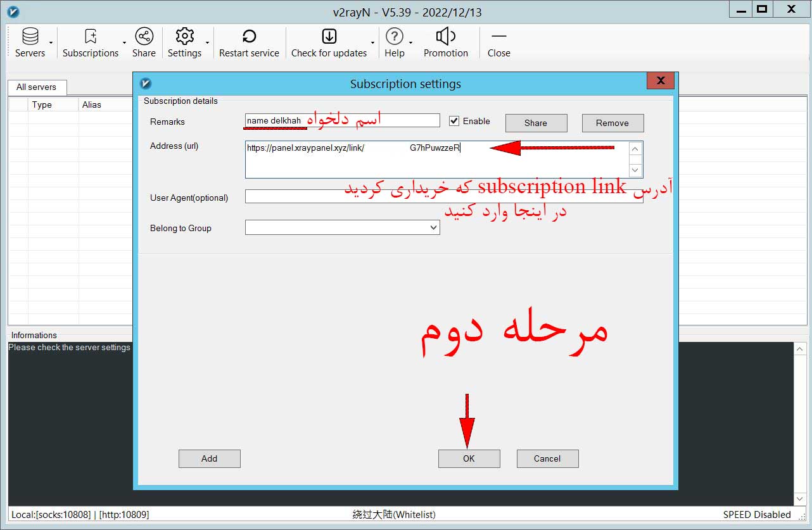Click the Subscription settings dialog logo icon

pos(146,83)
